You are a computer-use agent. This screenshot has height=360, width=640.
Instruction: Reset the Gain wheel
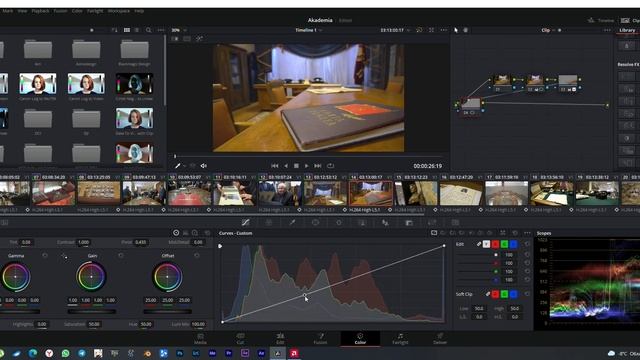pos(121,256)
